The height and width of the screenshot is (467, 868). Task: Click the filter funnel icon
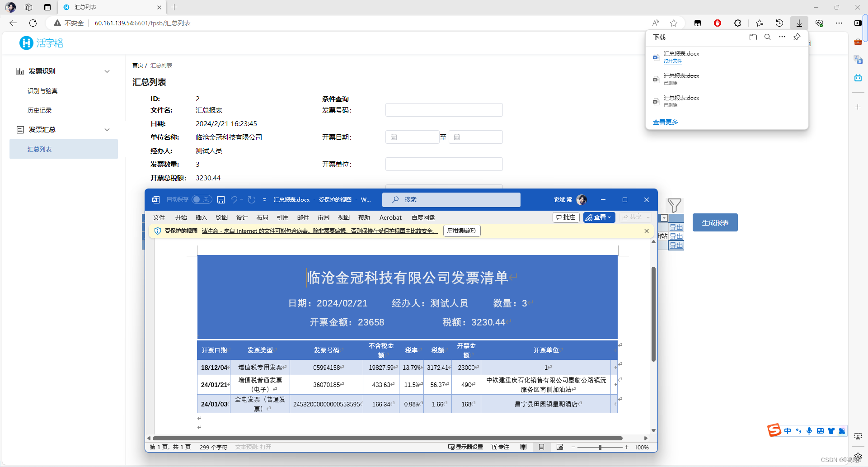point(674,206)
